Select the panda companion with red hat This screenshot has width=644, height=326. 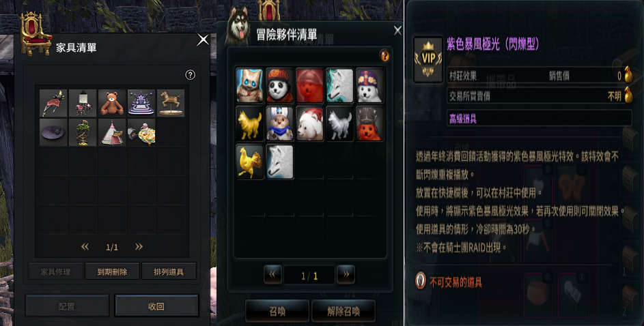coord(279,85)
